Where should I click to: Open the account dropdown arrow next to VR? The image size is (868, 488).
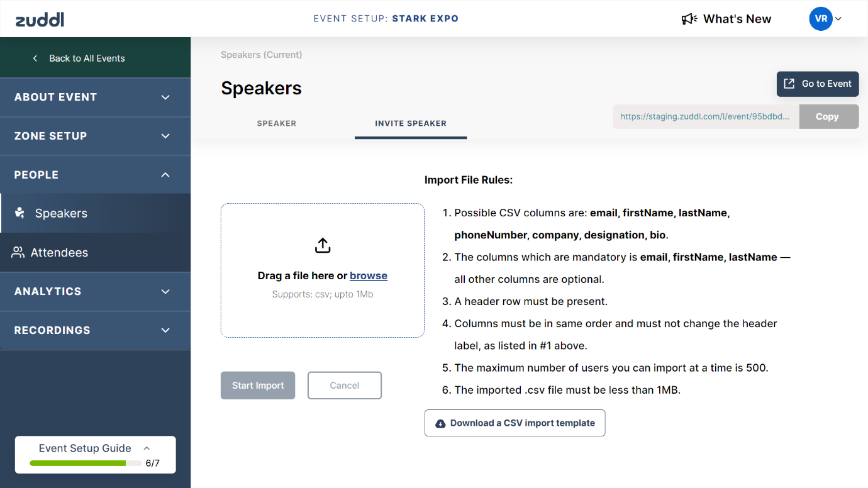coord(838,19)
